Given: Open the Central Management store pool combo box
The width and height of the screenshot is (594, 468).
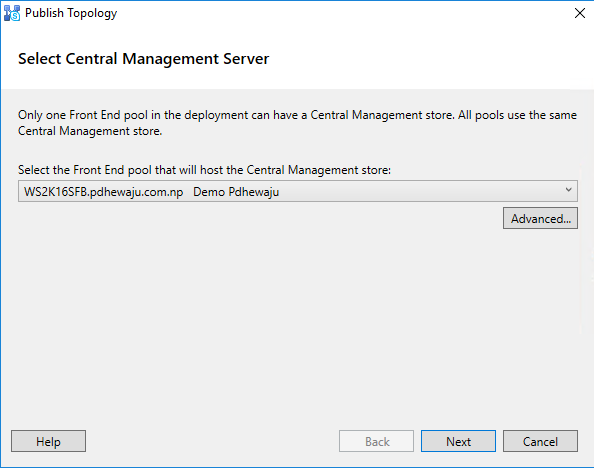Looking at the screenshot, I should (x=298, y=191).
